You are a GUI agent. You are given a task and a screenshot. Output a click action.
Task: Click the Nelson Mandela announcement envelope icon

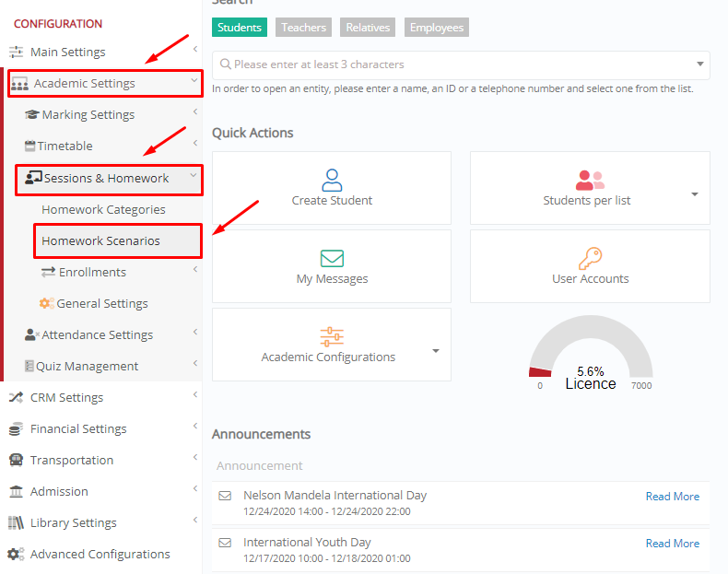[x=225, y=496]
